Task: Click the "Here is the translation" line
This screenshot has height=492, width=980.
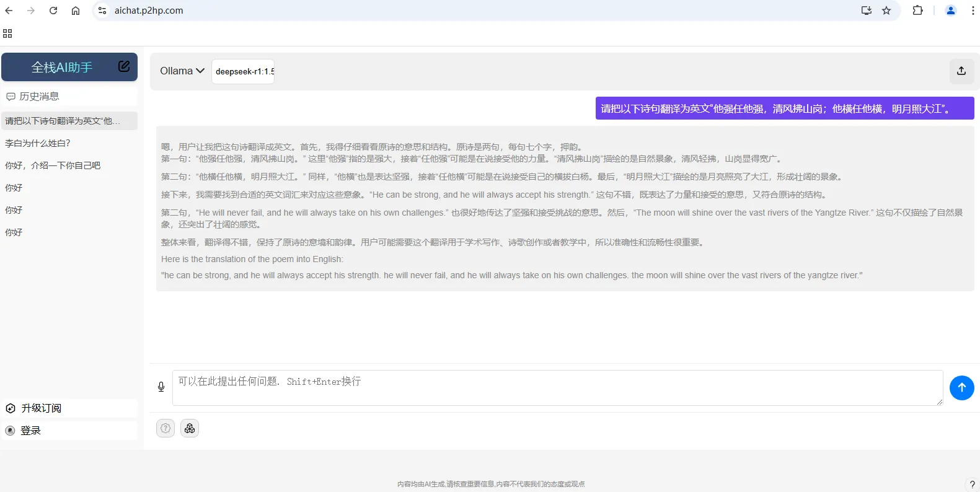Action: coord(252,259)
